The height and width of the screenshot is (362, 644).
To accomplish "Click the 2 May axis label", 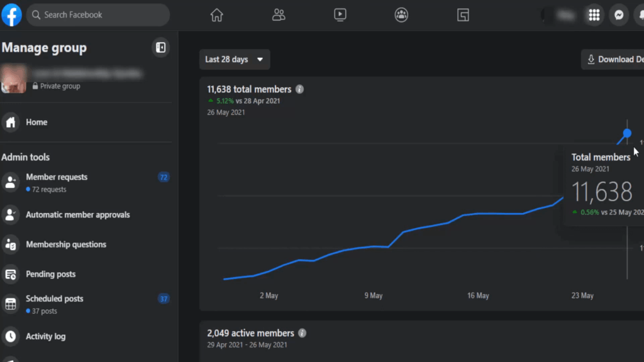I will (x=269, y=295).
